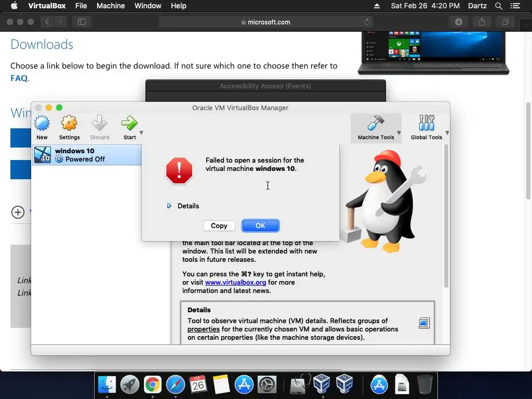Click Copy in the error dialog

tap(219, 225)
